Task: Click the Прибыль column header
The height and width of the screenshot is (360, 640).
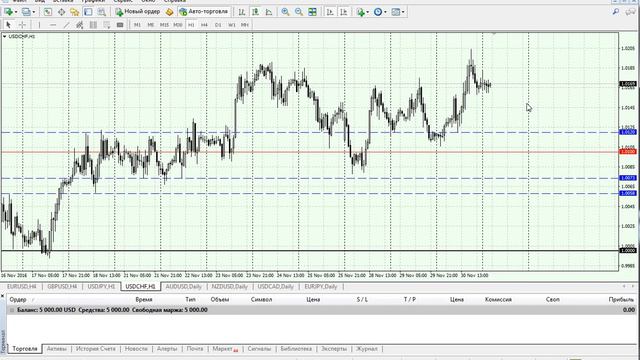Action: pos(621,300)
